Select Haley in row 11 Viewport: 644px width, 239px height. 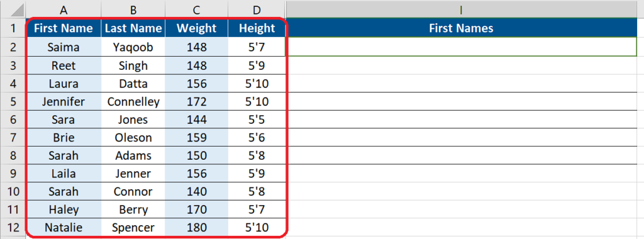click(x=64, y=209)
